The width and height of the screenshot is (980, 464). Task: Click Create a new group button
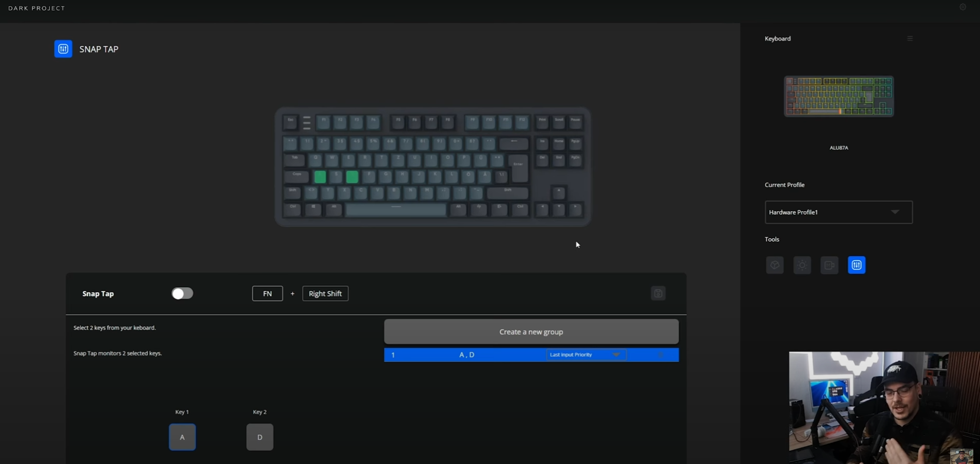531,332
